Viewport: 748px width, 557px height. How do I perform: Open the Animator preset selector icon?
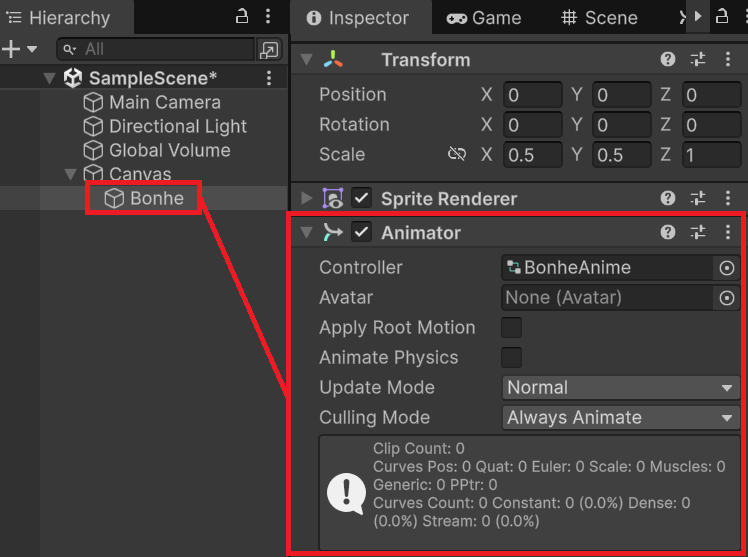698,232
